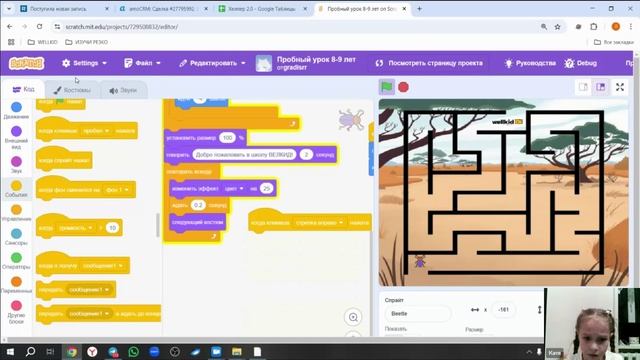Open key dropdown 'пробел' in palette block
This screenshot has height=360, width=640.
[x=96, y=131]
